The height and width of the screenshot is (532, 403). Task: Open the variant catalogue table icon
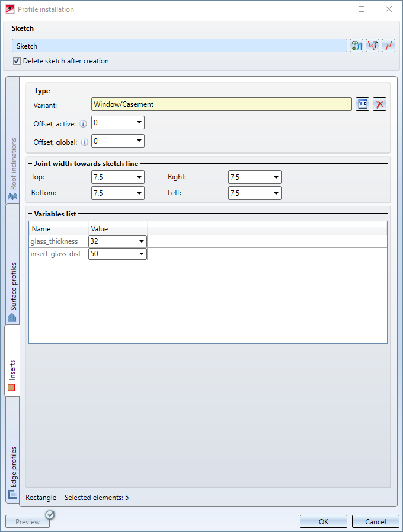point(362,104)
